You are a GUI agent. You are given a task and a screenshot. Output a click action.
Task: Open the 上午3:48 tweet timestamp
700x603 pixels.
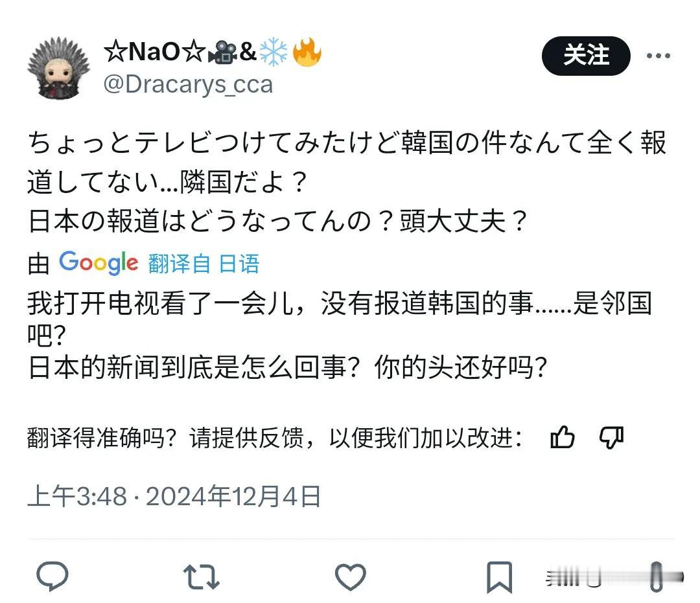76,496
